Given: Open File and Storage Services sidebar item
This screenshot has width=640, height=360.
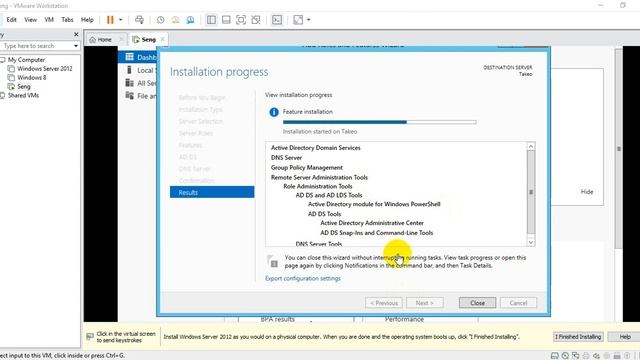Looking at the screenshot, I should pos(141,96).
